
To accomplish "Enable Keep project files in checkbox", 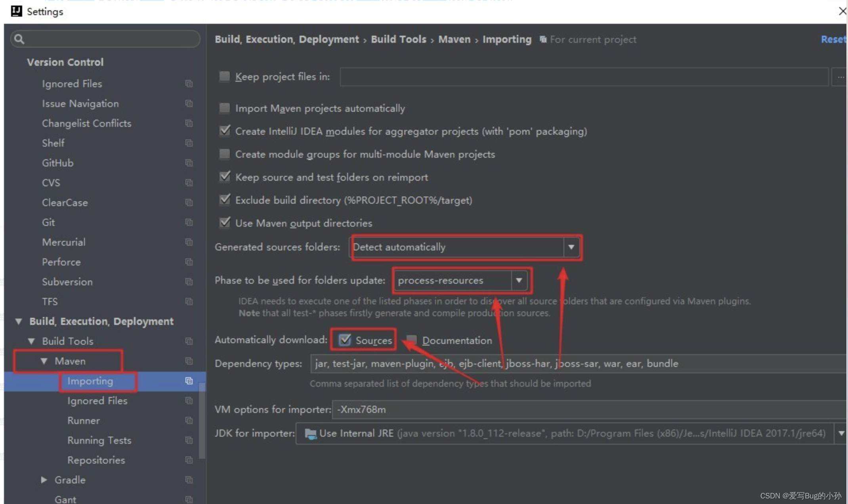I will [x=225, y=76].
